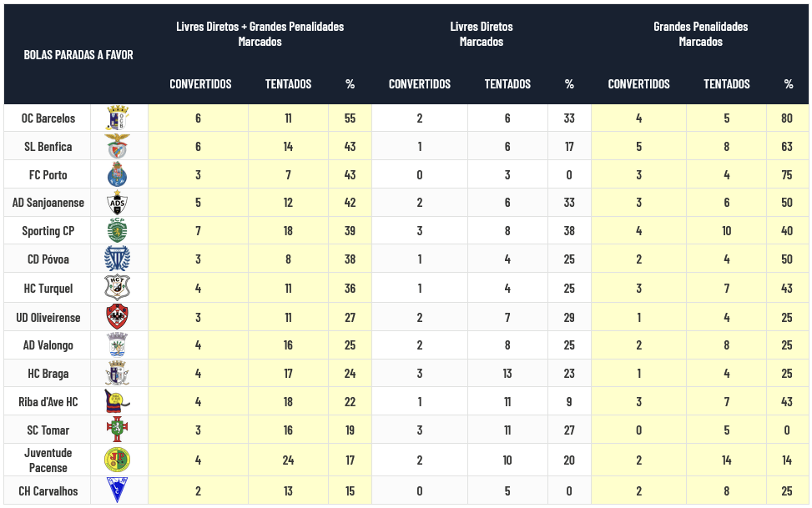Click the SL Benfica eagle crest
The image size is (812, 508).
pos(117,147)
